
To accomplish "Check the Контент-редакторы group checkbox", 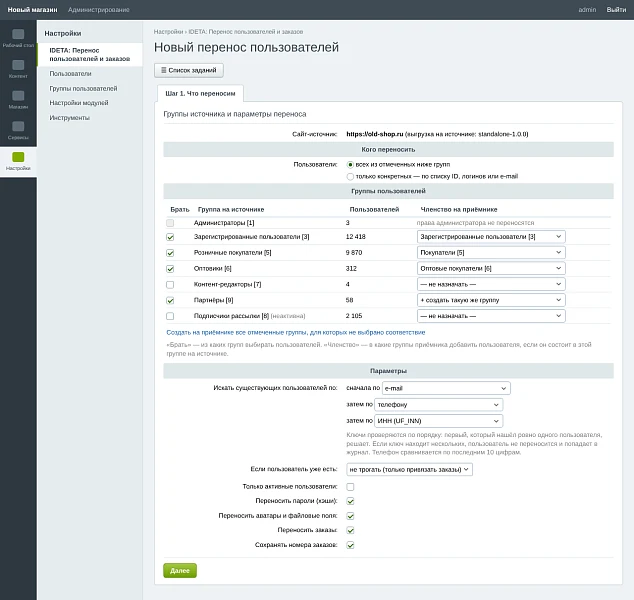I will pos(170,285).
